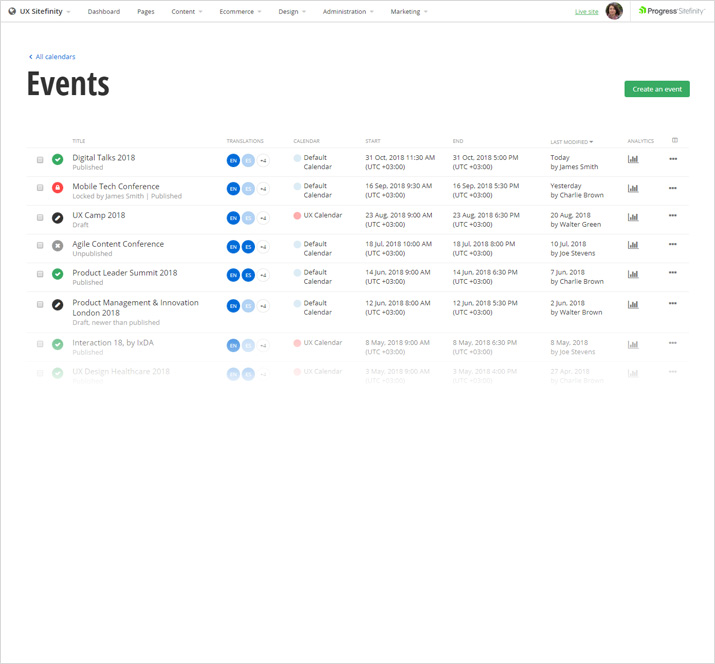Open analytics for Product Leader Summit 2018
715x664 pixels.
coord(633,274)
